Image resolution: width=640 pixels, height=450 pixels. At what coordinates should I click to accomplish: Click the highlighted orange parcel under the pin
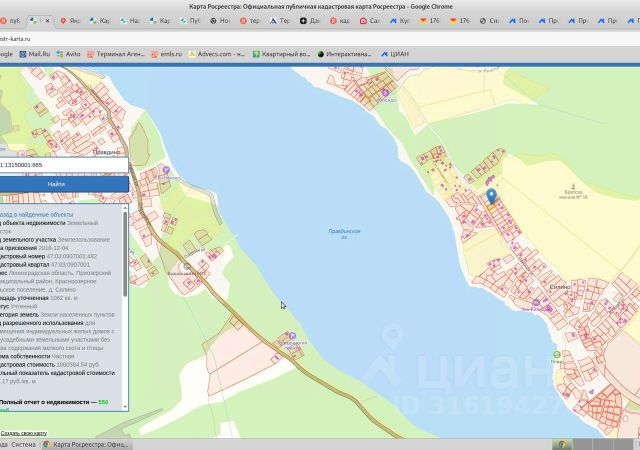[491, 207]
